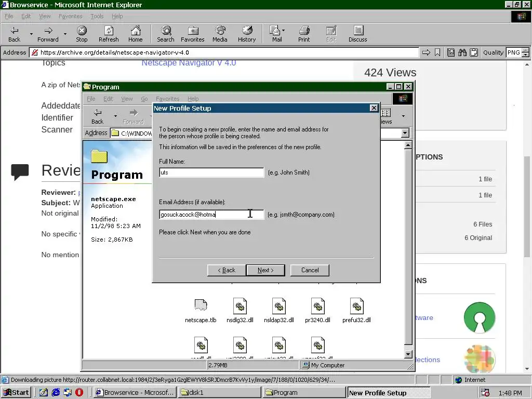
Task: Click the Back icon in Internet Explorer toolbar
Action: [14, 34]
